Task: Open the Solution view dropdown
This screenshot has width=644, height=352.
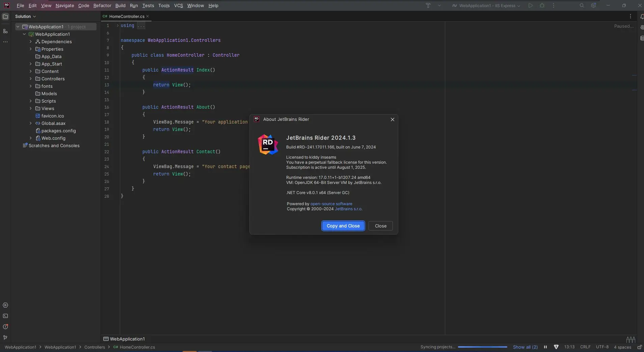Action: tap(25, 16)
